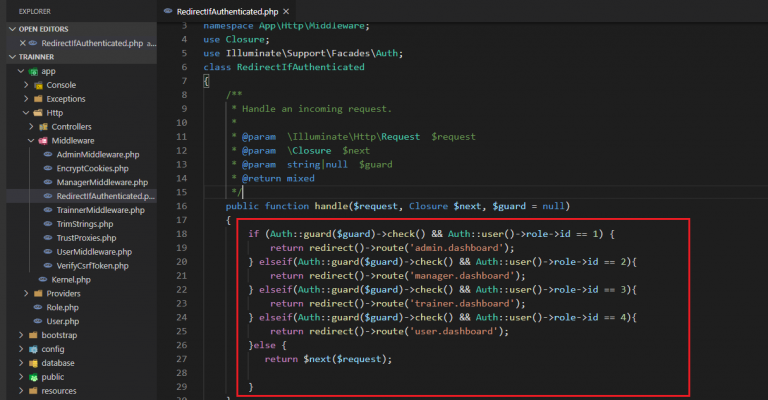Click the TrustProxies.php file icon
Image resolution: width=768 pixels, height=400 pixels.
(48, 237)
